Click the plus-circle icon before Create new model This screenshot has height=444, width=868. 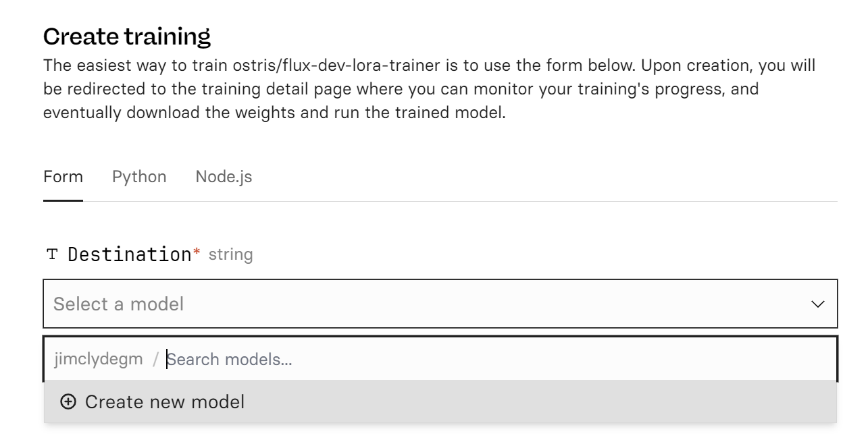(69, 401)
